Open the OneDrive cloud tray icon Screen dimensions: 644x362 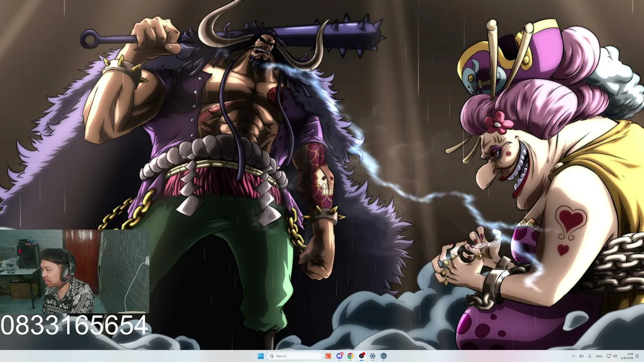(582, 356)
